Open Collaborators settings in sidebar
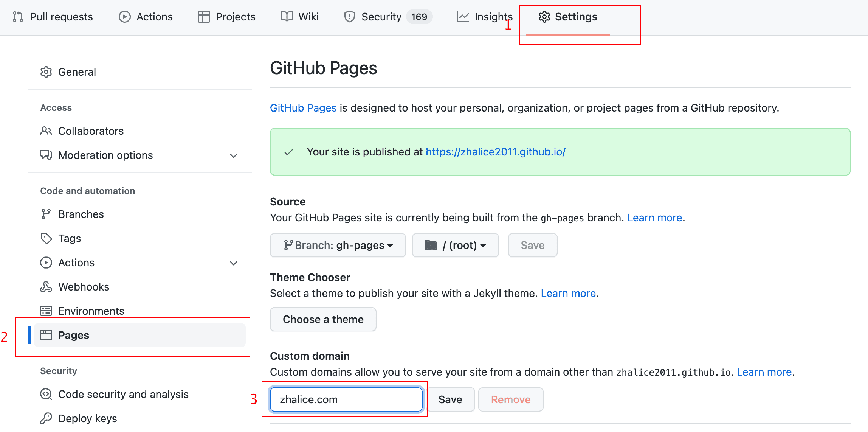The image size is (868, 432). click(140, 131)
